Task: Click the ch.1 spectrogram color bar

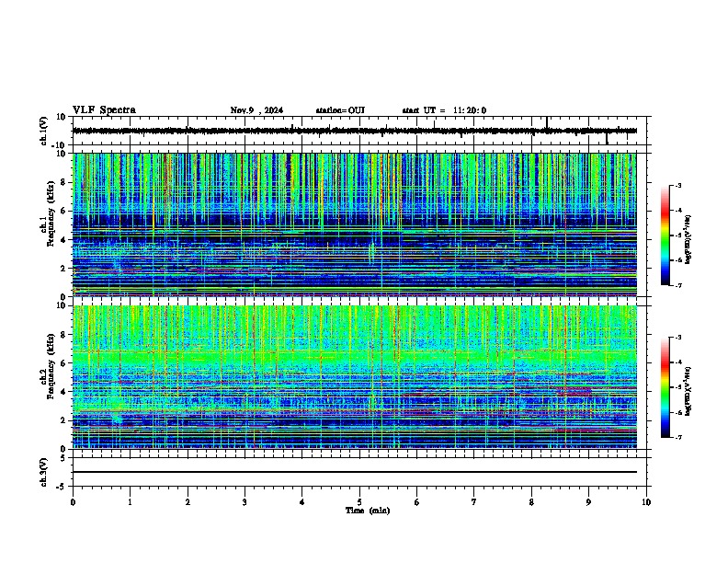Action: click(x=665, y=236)
